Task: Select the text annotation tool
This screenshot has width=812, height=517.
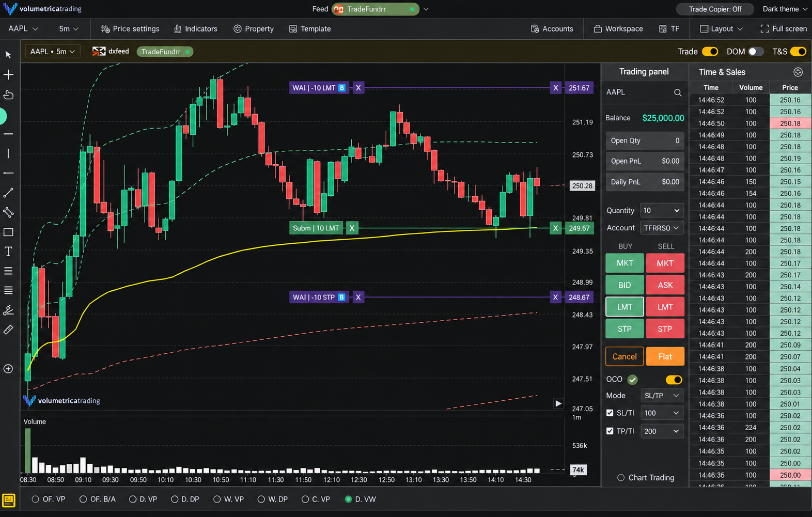Action: 8,252
